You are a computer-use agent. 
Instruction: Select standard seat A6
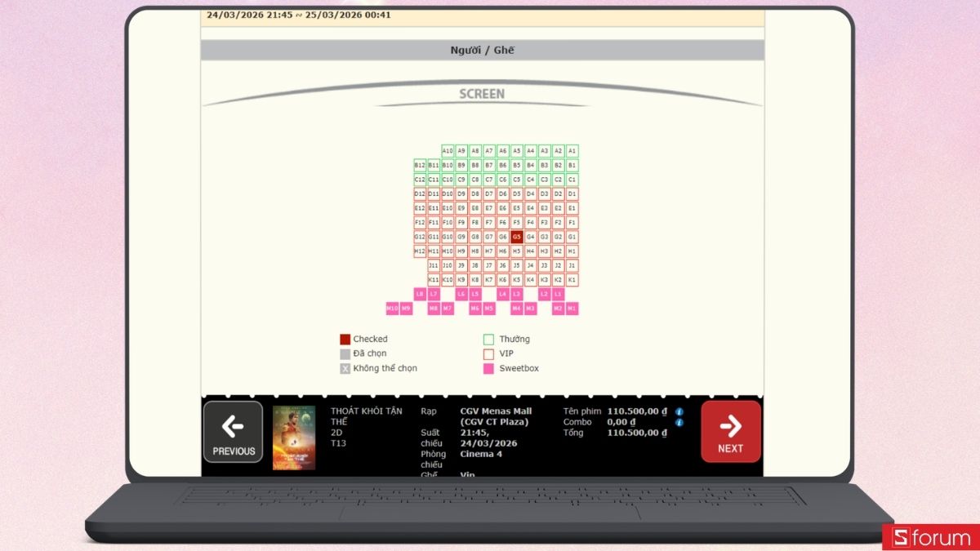click(503, 151)
